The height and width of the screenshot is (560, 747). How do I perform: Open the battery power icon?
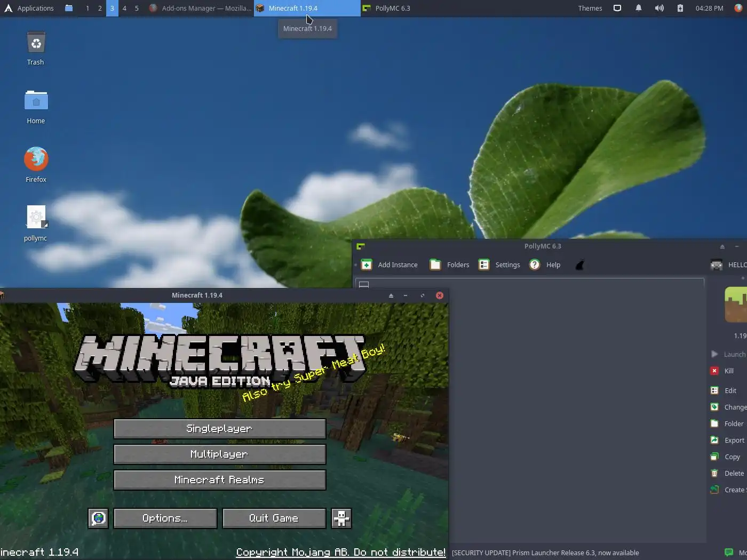pyautogui.click(x=680, y=8)
